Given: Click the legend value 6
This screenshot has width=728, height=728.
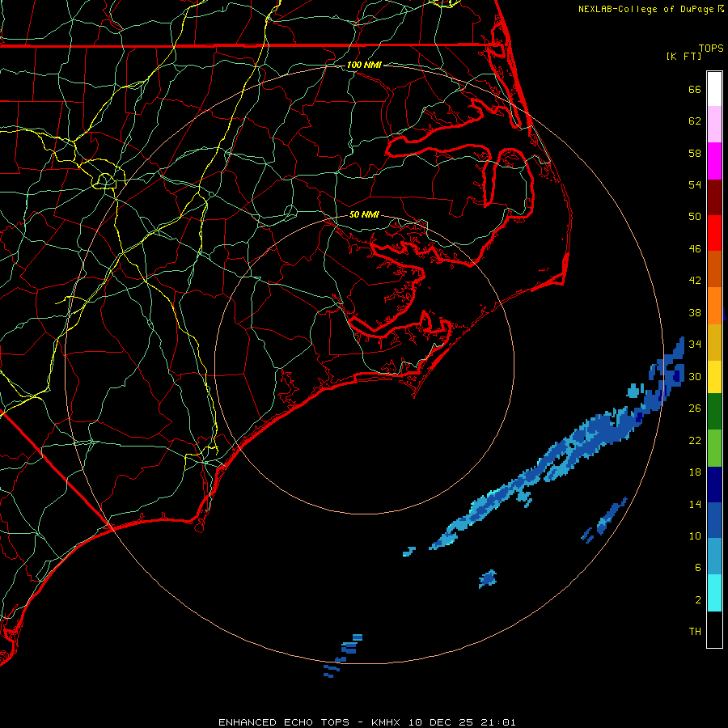Looking at the screenshot, I should pos(698,568).
